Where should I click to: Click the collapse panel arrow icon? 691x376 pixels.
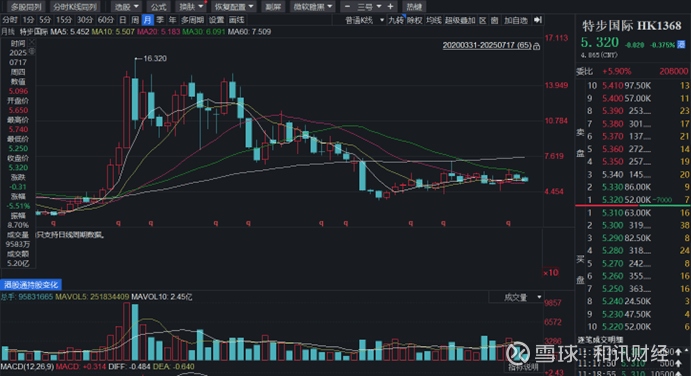[x=538, y=20]
